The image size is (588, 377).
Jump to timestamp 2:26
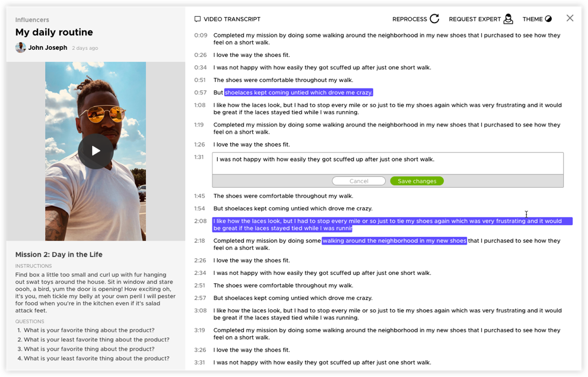[200, 260]
